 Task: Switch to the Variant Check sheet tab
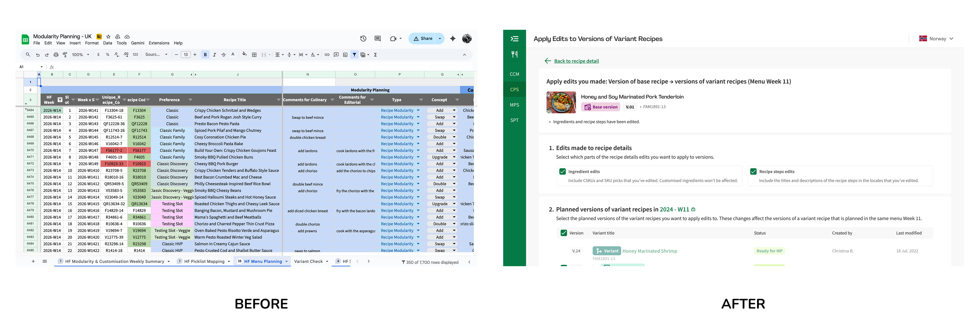coord(308,262)
